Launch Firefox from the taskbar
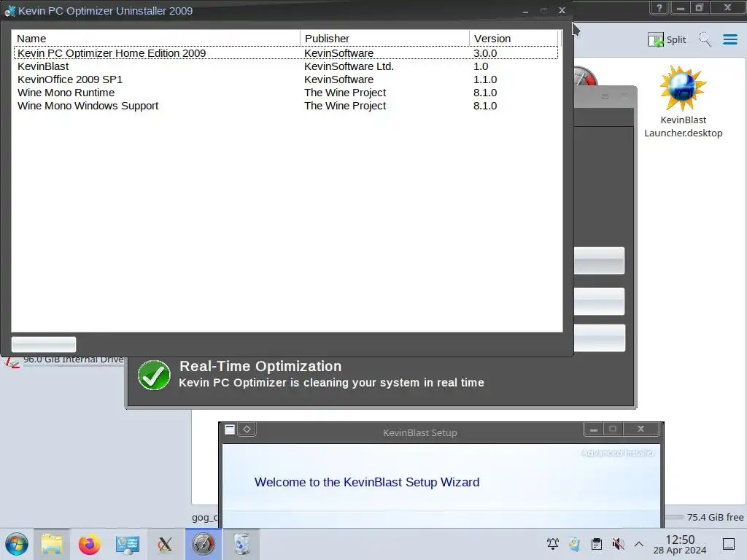 coord(89,544)
